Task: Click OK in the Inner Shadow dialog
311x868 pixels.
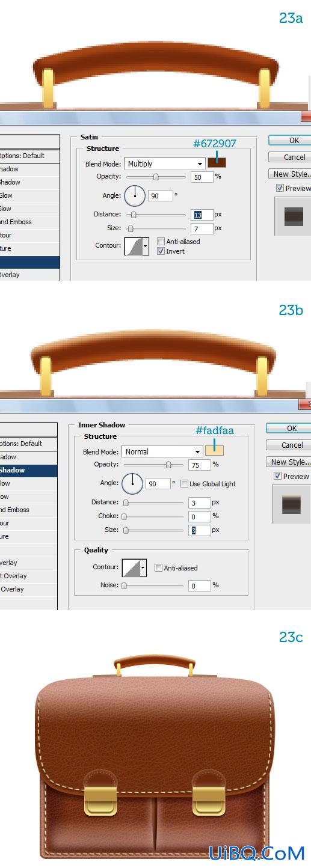Action: pyautogui.click(x=289, y=428)
